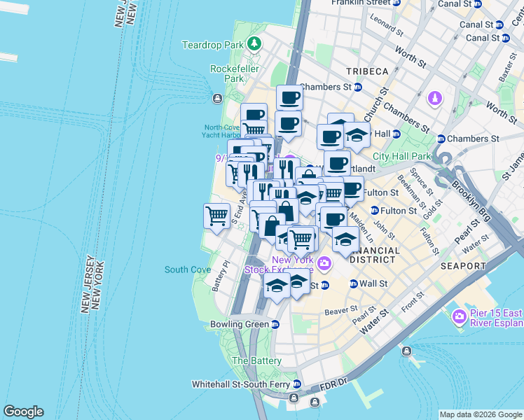Click coffee cup marker left of City Hall graduation cap
The width and height of the screenshot is (524, 420).
pos(330,137)
